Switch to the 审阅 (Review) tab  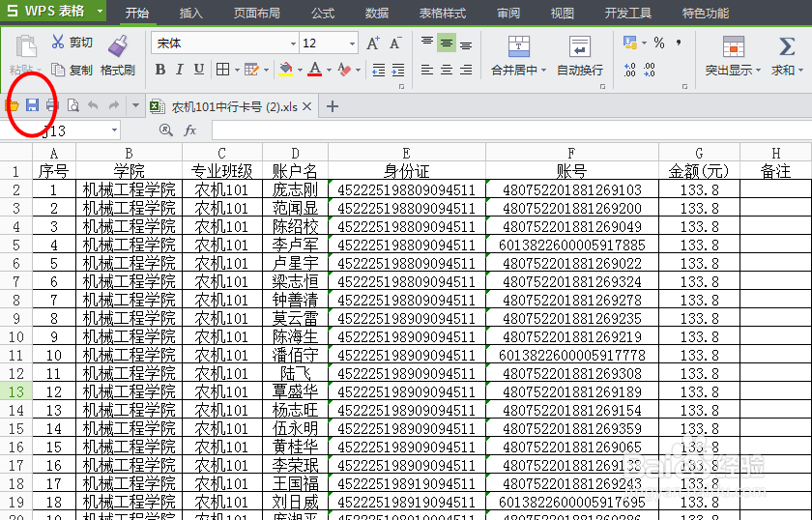pyautogui.click(x=508, y=13)
